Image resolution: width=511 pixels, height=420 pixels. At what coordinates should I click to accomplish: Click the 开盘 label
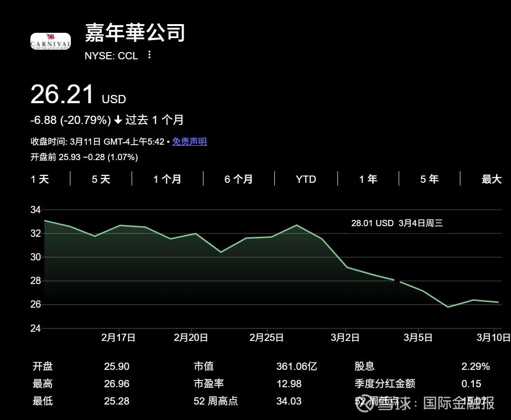click(x=43, y=366)
